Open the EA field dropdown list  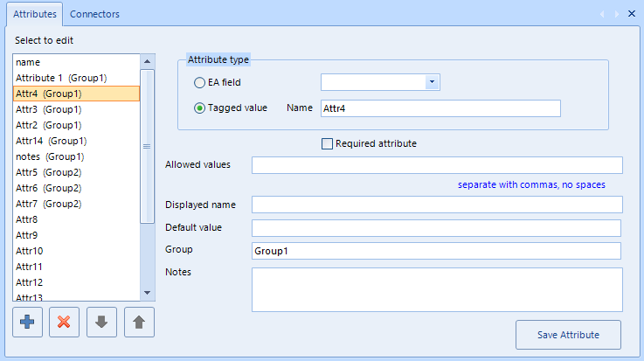click(432, 82)
